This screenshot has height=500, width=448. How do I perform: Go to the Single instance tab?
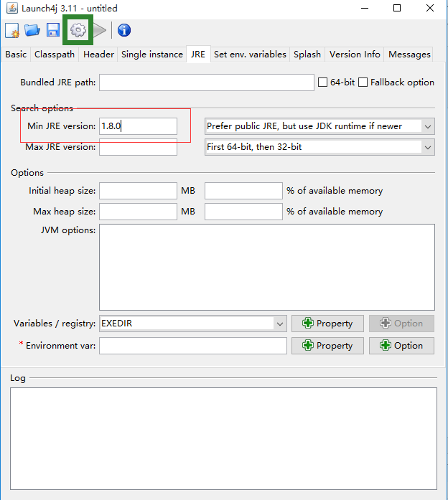(152, 55)
